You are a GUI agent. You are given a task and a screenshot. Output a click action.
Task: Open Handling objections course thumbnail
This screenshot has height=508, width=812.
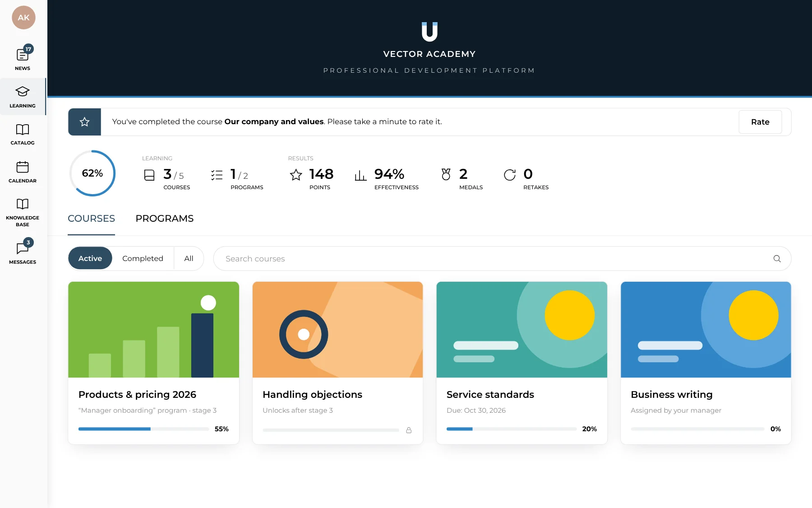(337, 330)
